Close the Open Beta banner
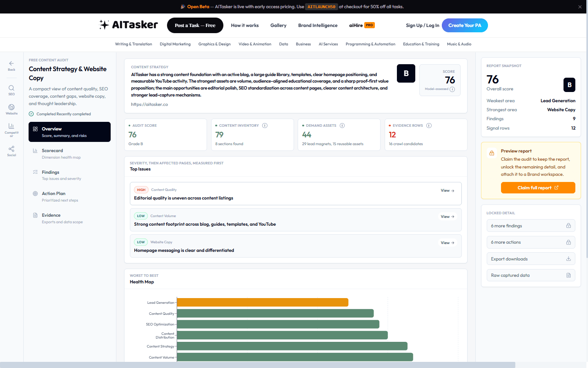Image resolution: width=588 pixels, height=368 pixels. pyautogui.click(x=580, y=7)
